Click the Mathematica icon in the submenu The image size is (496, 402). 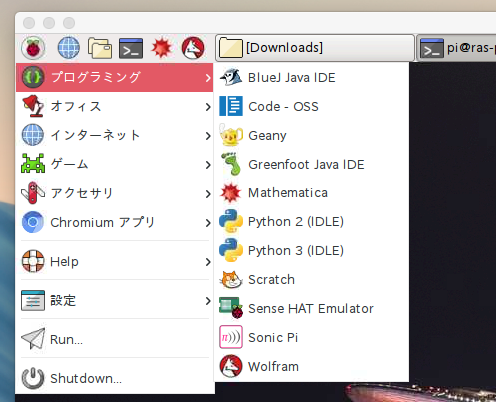tap(230, 193)
